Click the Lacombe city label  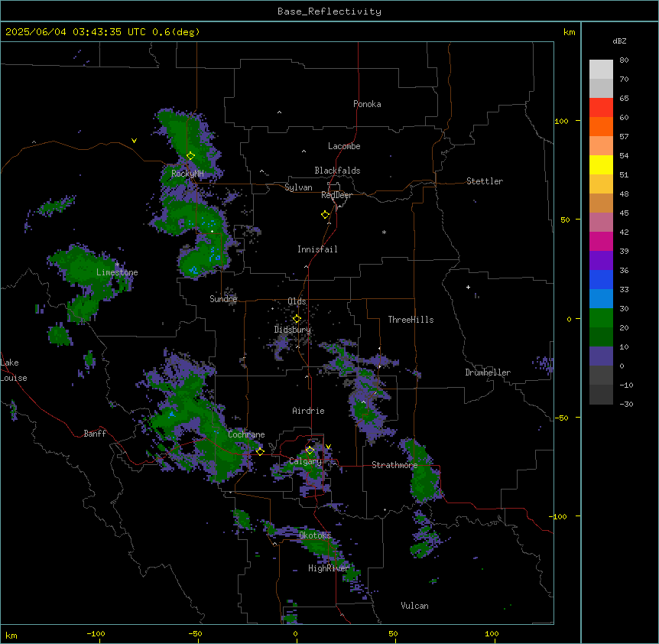pyautogui.click(x=344, y=146)
